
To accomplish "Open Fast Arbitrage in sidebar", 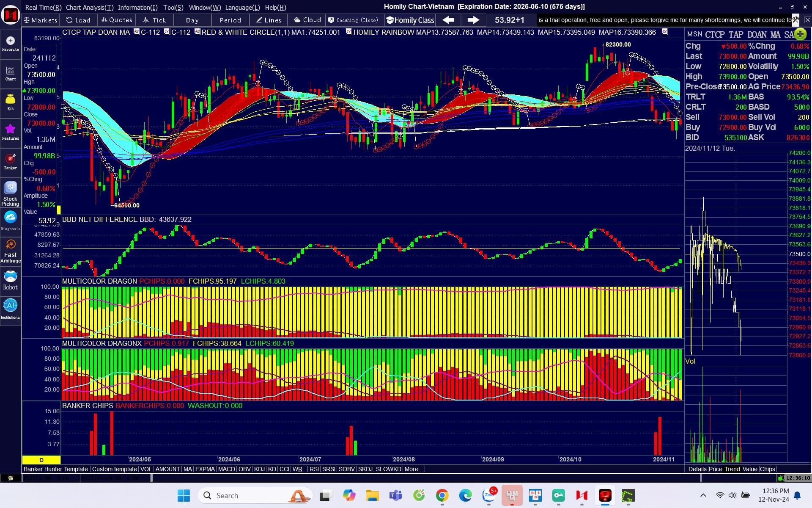I will 10,251.
